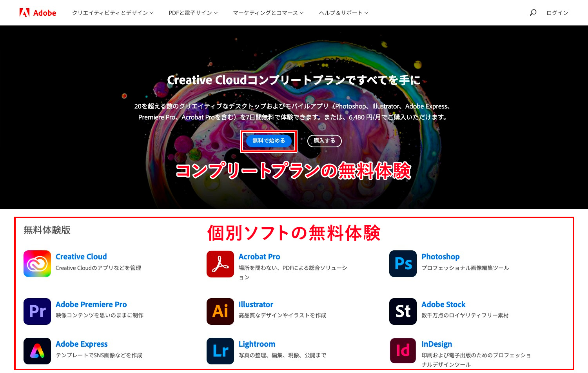Click the ログイン link
This screenshot has height=373, width=588.
[x=557, y=13]
